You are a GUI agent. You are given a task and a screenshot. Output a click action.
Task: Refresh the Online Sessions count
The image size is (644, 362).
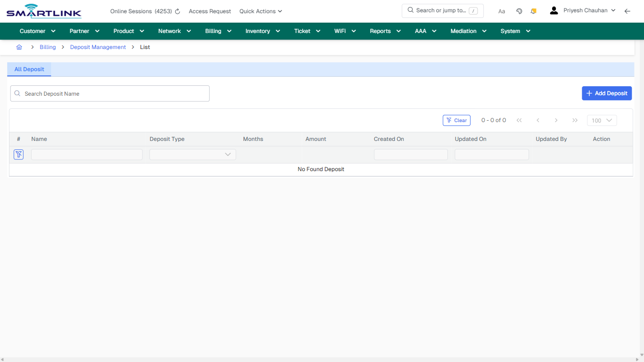tap(177, 11)
